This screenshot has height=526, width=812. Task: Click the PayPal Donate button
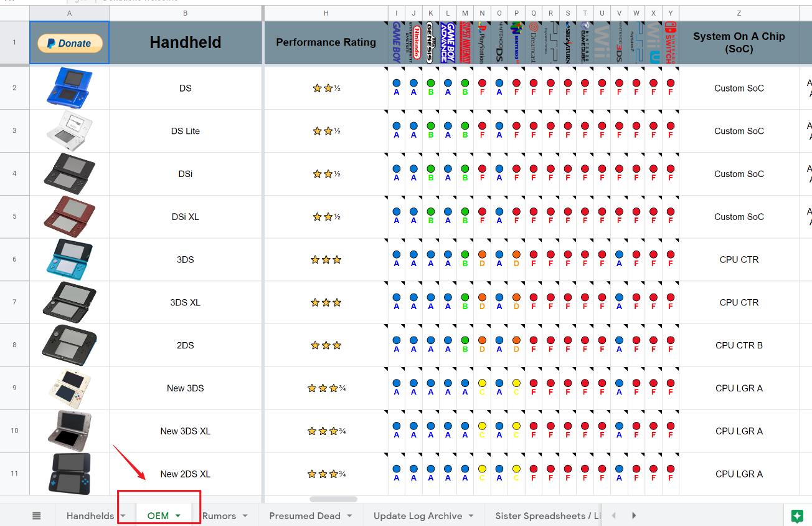tap(70, 43)
